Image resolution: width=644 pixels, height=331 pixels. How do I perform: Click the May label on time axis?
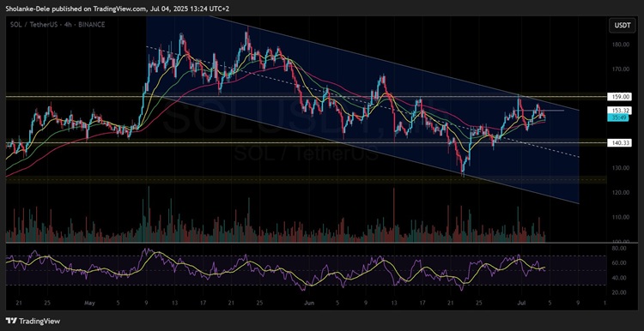89,303
